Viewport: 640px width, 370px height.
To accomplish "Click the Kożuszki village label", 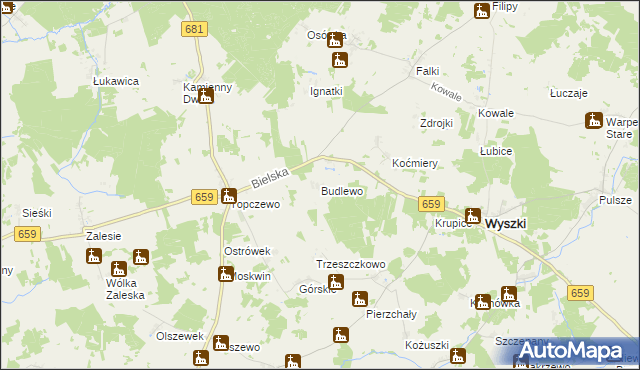I will (427, 345).
